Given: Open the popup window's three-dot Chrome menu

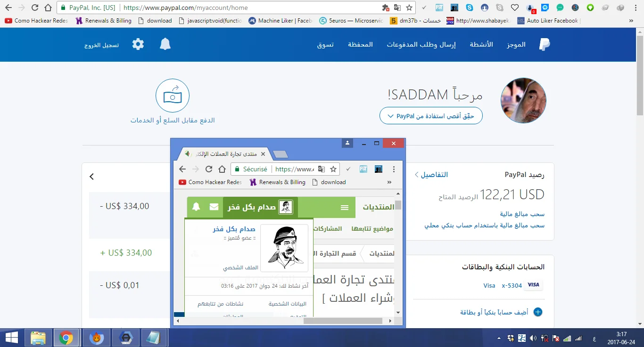Looking at the screenshot, I should [394, 169].
